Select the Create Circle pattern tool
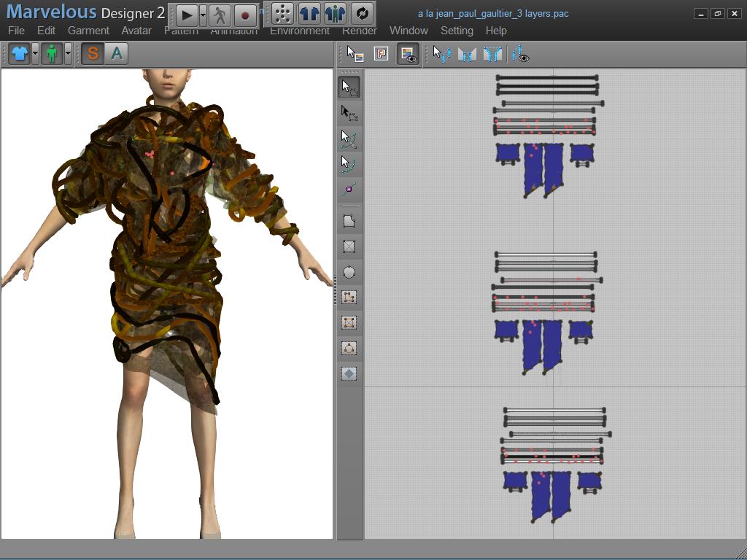This screenshot has width=747, height=560. [x=349, y=272]
